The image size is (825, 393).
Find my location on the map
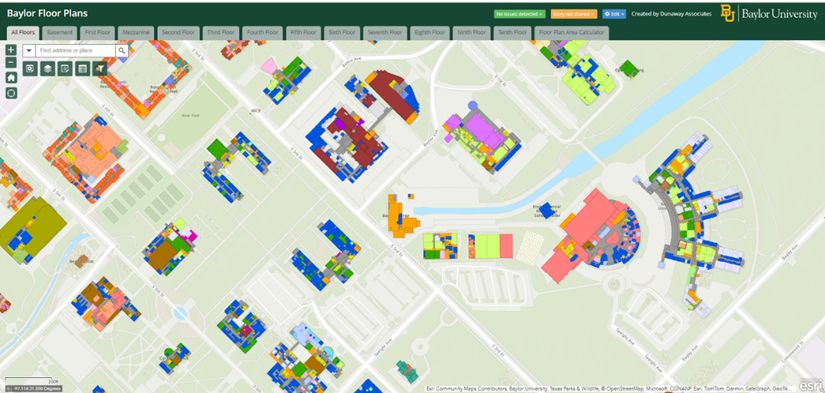[x=11, y=93]
